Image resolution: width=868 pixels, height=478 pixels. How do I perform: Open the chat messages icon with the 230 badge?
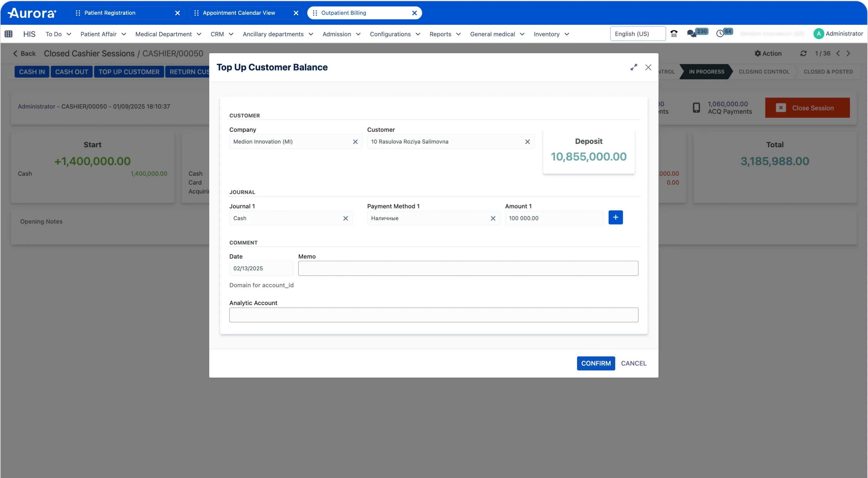click(x=691, y=34)
